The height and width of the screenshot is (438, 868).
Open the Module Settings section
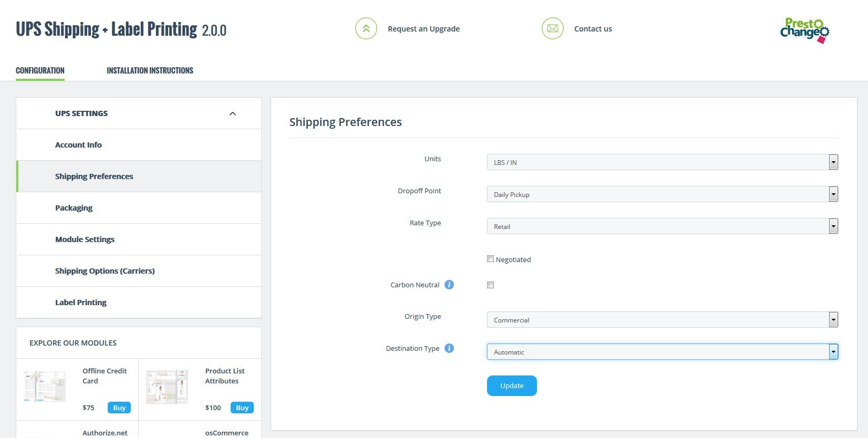point(139,239)
